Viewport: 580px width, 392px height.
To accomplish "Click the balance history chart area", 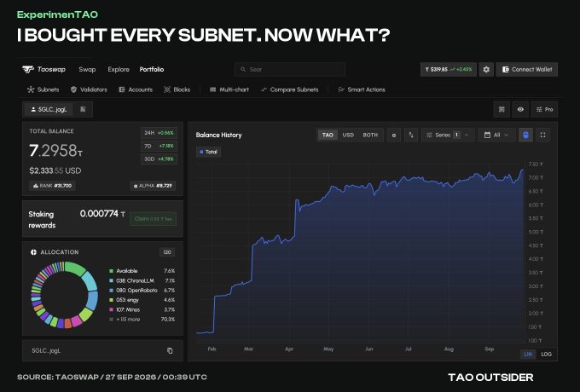I will click(360, 253).
